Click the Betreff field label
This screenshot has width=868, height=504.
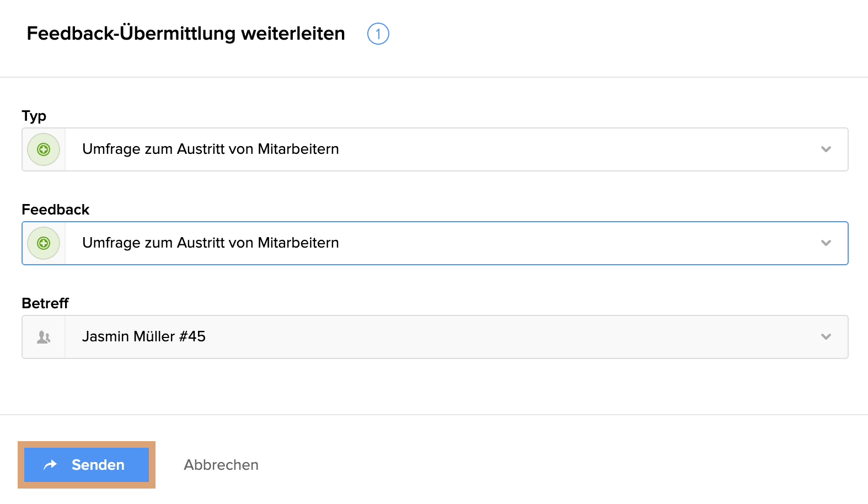tap(45, 303)
